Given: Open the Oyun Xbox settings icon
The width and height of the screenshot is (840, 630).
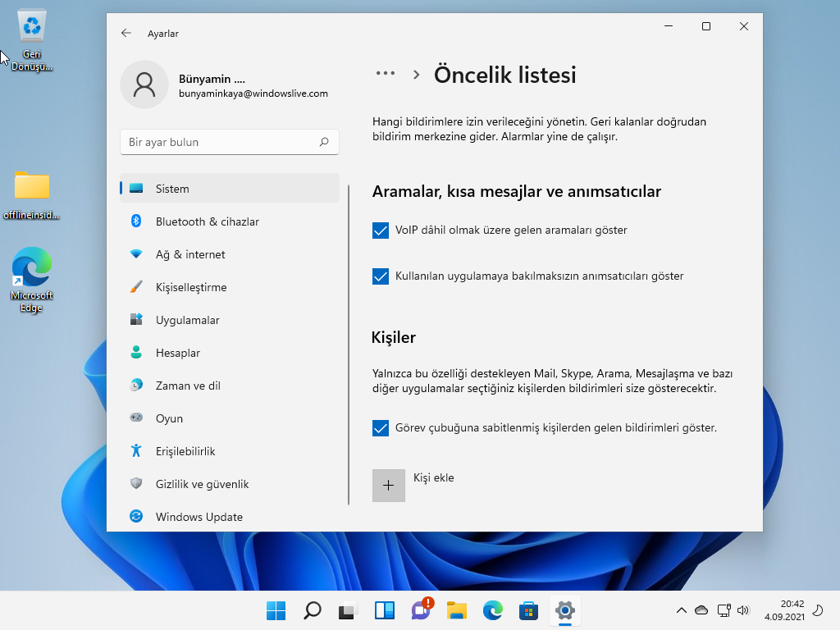Looking at the screenshot, I should coord(136,418).
